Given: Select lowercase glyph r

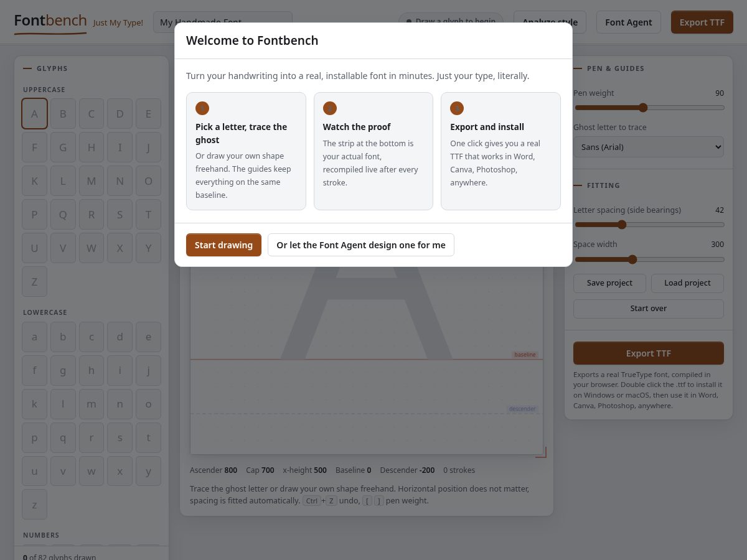Looking at the screenshot, I should click(92, 438).
